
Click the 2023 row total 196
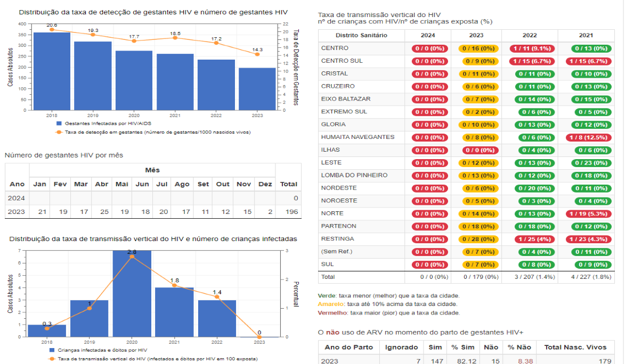[291, 212]
